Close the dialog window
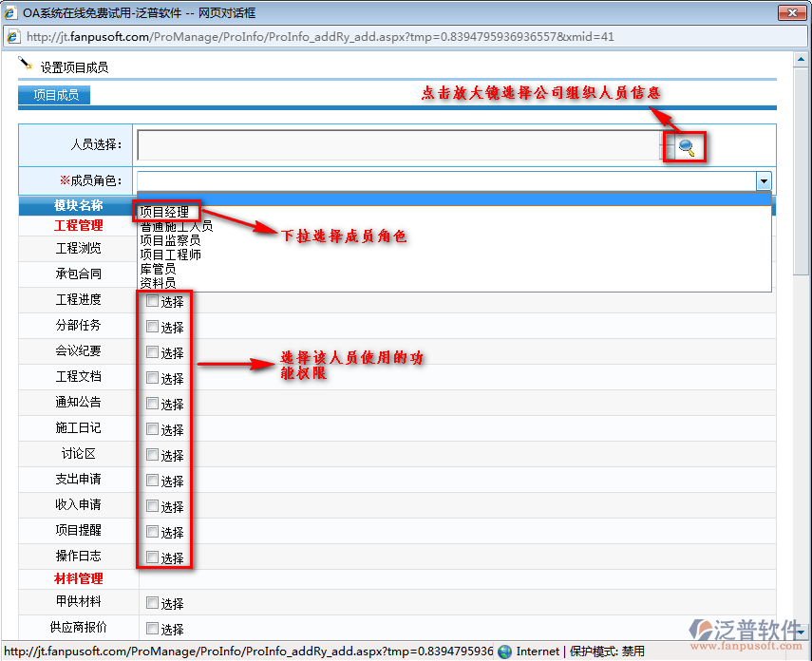The height and width of the screenshot is (661, 812). click(791, 12)
